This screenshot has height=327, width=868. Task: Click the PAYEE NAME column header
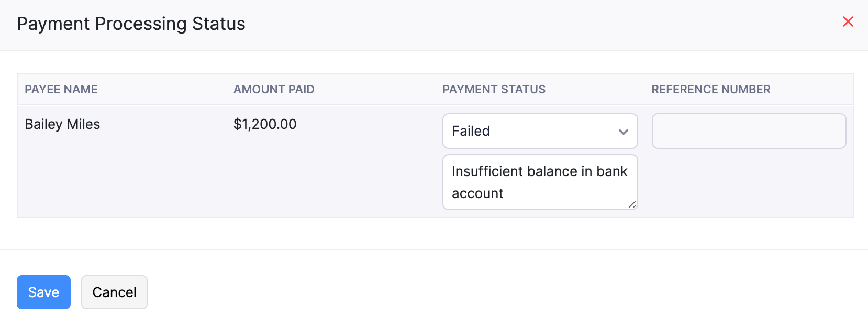[61, 89]
